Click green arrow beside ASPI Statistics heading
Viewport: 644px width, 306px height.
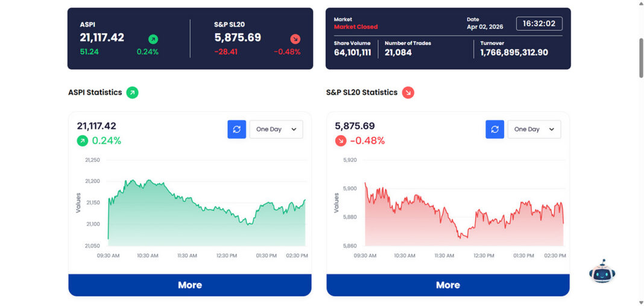[x=132, y=93]
